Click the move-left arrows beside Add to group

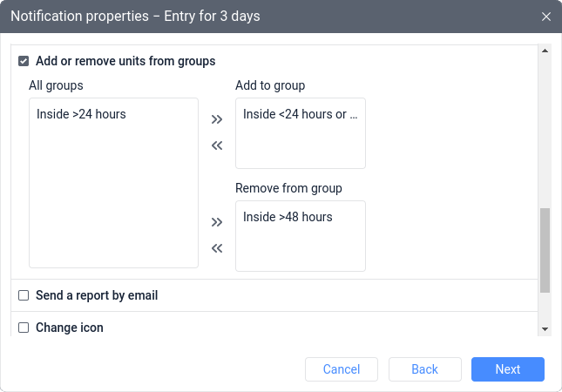click(x=217, y=145)
